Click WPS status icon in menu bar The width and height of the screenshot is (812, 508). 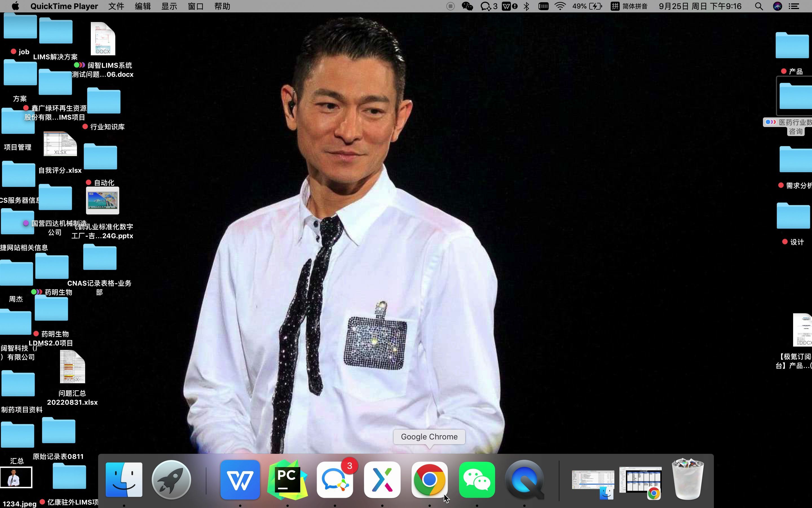[509, 6]
